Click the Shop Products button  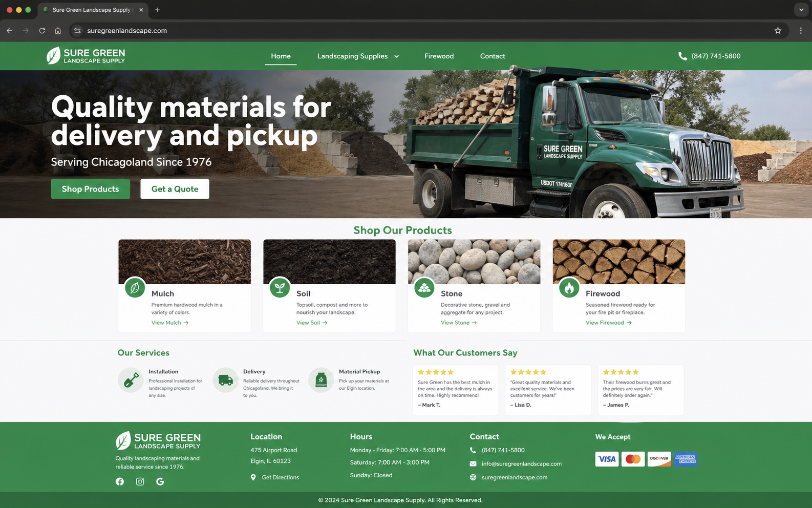pyautogui.click(x=90, y=189)
